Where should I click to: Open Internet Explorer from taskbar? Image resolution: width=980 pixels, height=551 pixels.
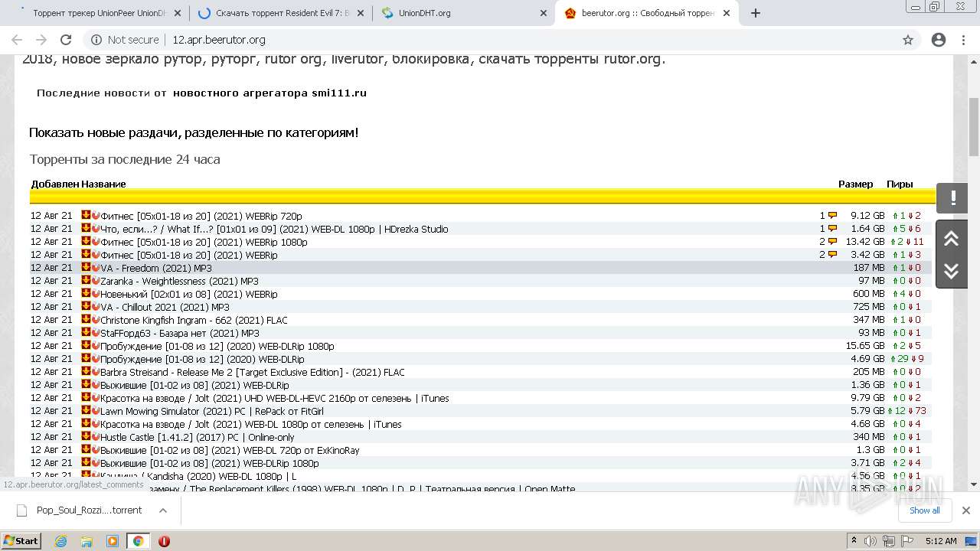60,541
